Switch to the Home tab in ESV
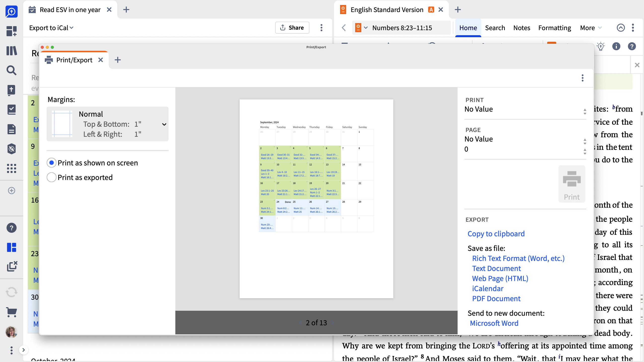Viewport: 644px width, 362px height. [468, 28]
